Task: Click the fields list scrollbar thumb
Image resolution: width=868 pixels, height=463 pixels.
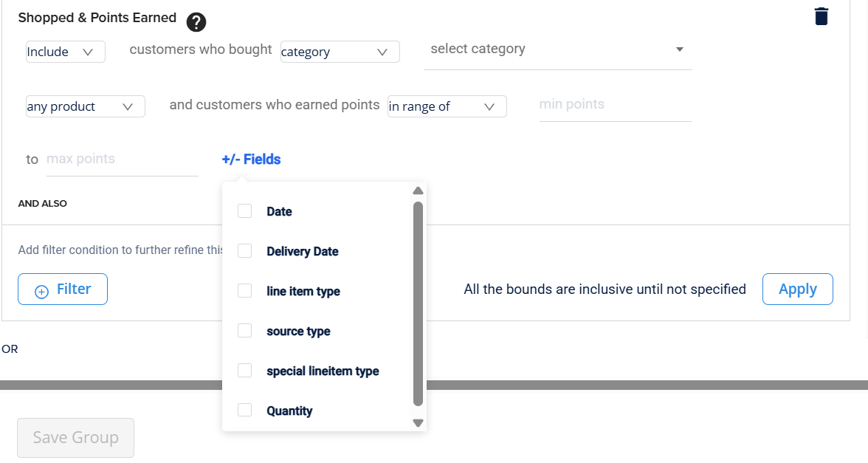Action: pos(418,303)
